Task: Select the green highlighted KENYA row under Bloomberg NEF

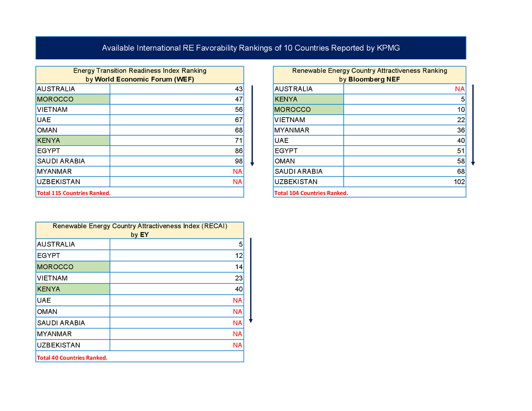Action: click(308, 99)
